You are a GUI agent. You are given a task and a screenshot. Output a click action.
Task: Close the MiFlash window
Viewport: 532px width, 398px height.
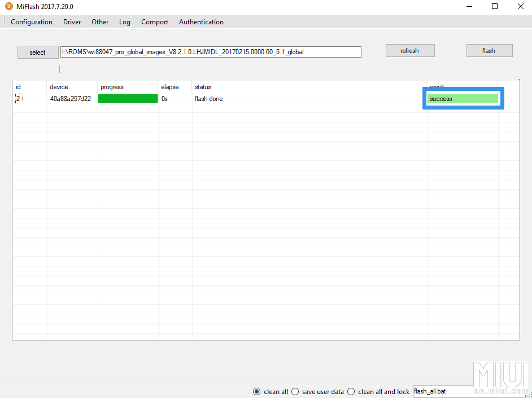tap(520, 6)
